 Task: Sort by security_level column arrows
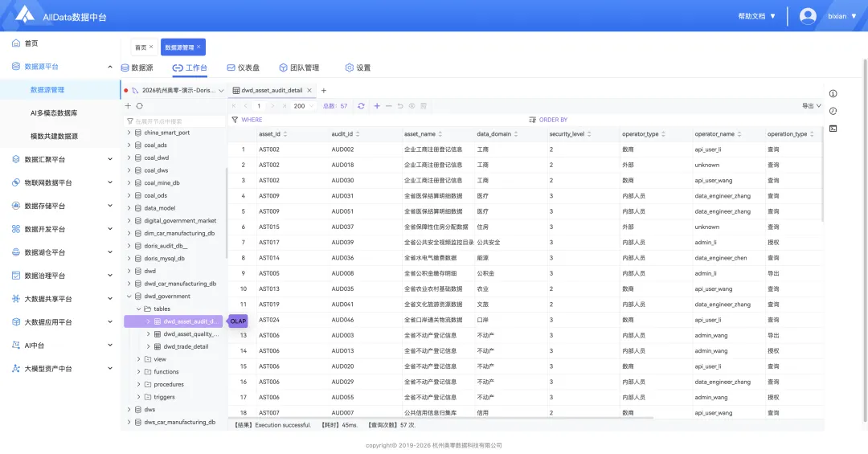(589, 134)
